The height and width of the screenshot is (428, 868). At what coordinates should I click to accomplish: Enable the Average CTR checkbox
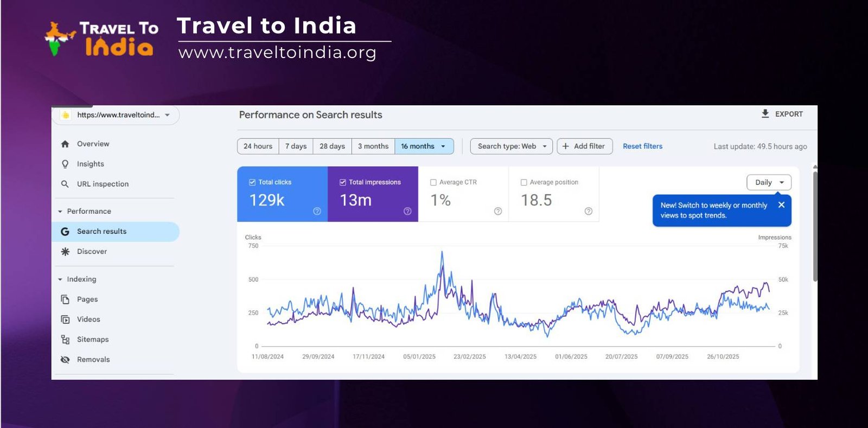tap(433, 182)
